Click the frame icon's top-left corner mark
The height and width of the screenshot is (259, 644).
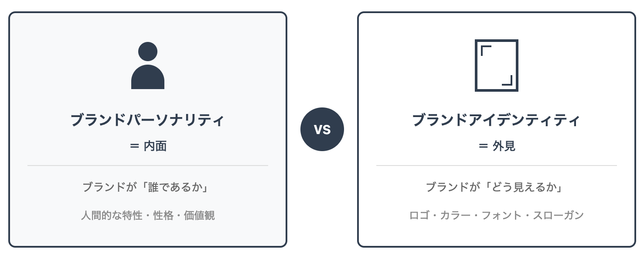485,48
